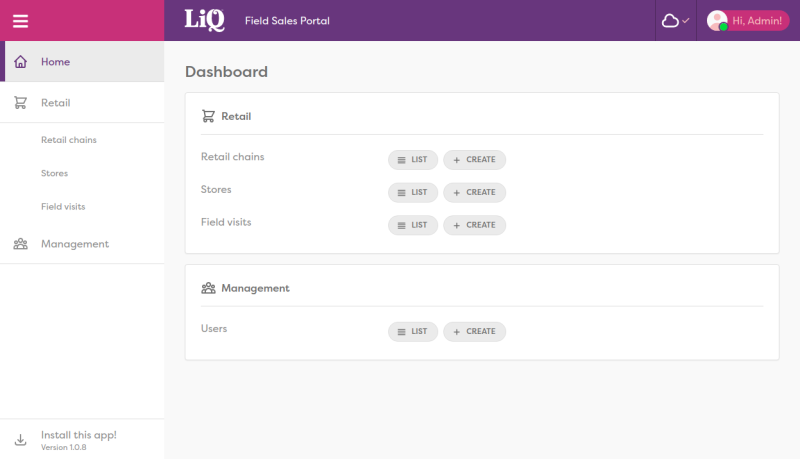This screenshot has width=800, height=459.
Task: Expand the Management sidebar section
Action: point(75,244)
